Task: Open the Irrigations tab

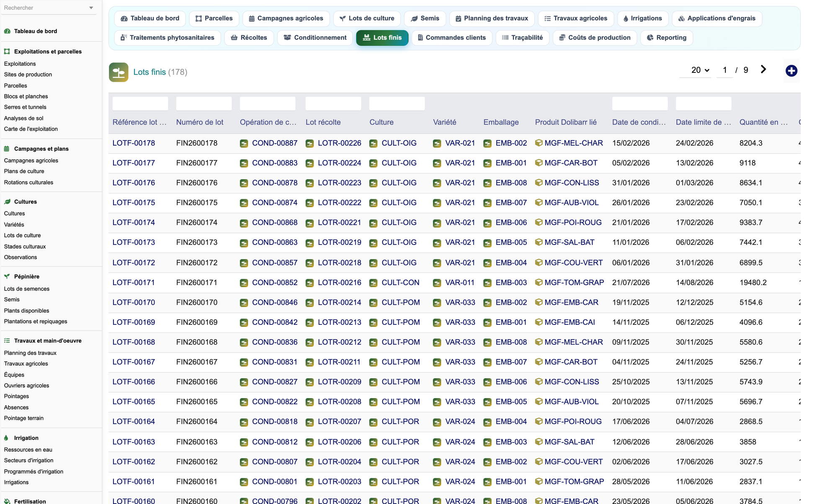Action: (x=642, y=18)
